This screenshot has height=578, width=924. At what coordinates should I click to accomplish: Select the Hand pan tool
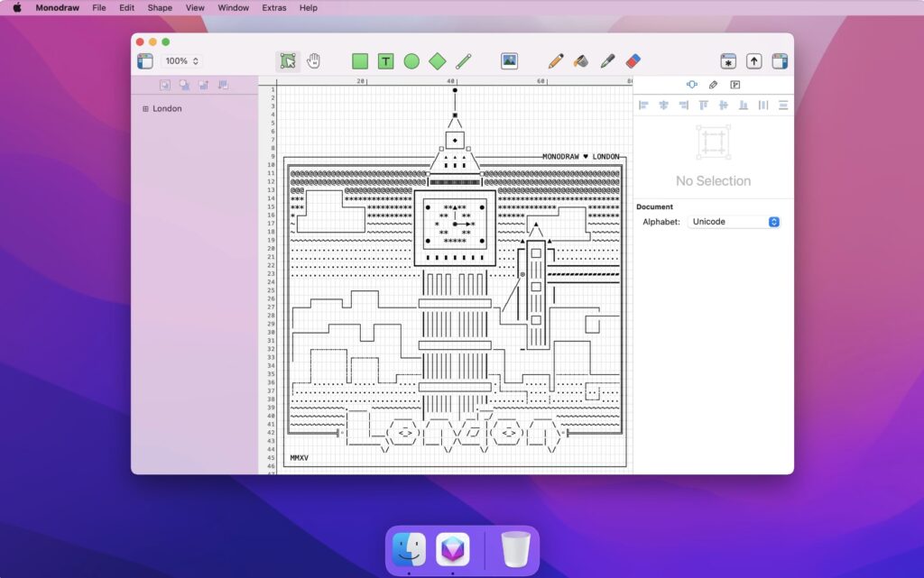pyautogui.click(x=314, y=61)
